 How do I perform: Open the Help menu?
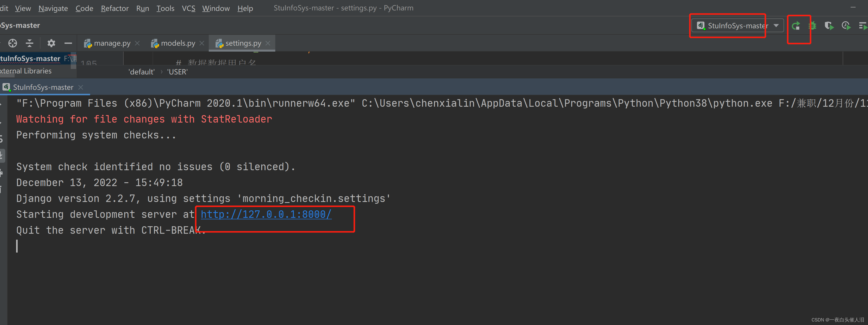click(245, 8)
